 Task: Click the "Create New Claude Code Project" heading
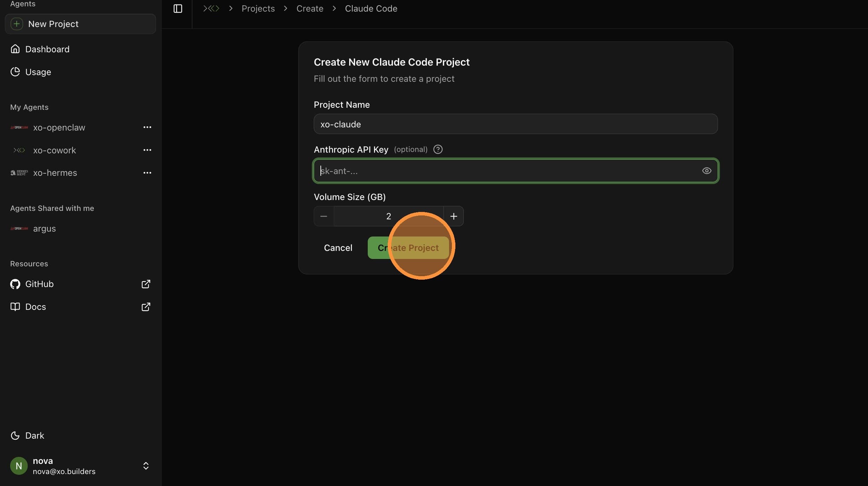[392, 62]
